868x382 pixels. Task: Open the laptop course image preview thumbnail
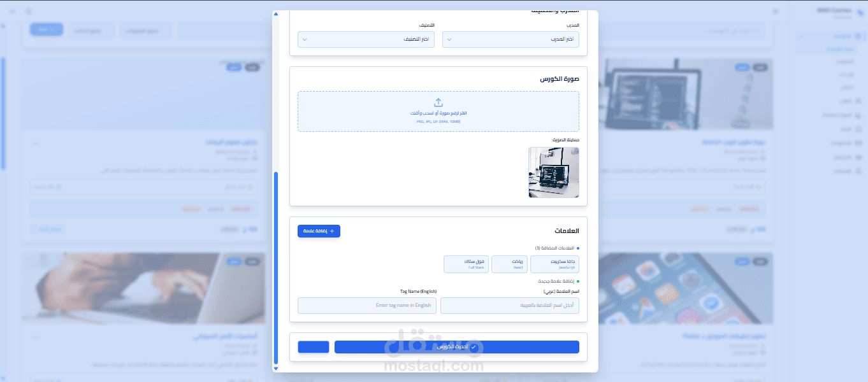[x=554, y=173]
